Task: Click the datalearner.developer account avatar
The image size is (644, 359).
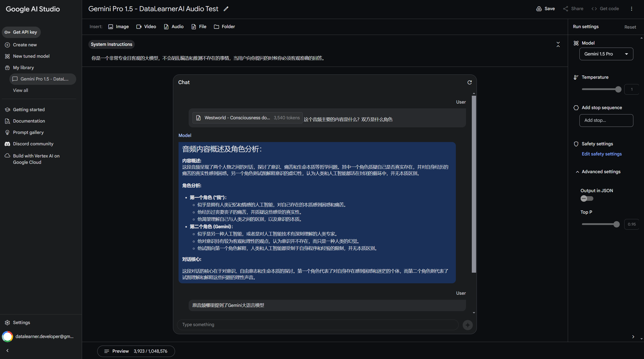Action: pos(7,336)
